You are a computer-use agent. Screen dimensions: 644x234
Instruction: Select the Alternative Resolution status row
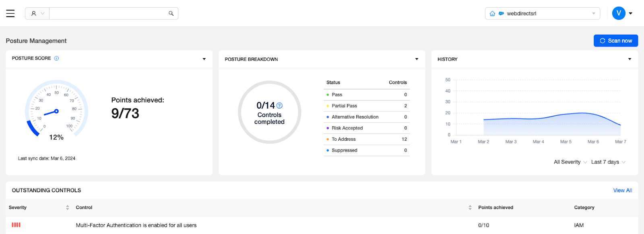tap(367, 117)
